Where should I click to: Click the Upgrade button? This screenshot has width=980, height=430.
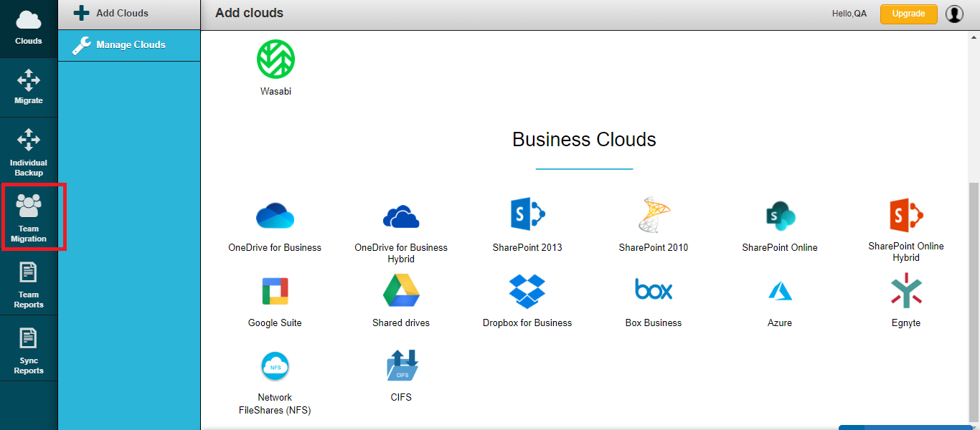tap(908, 14)
